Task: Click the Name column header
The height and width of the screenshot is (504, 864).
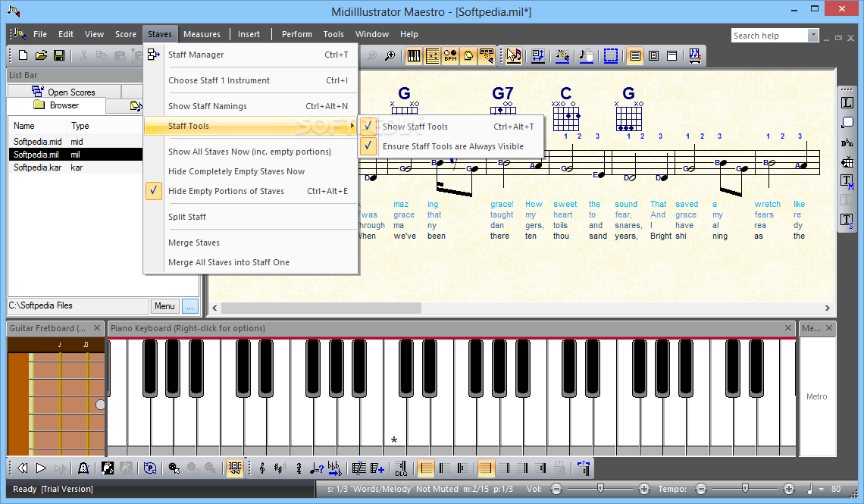Action: (x=36, y=126)
